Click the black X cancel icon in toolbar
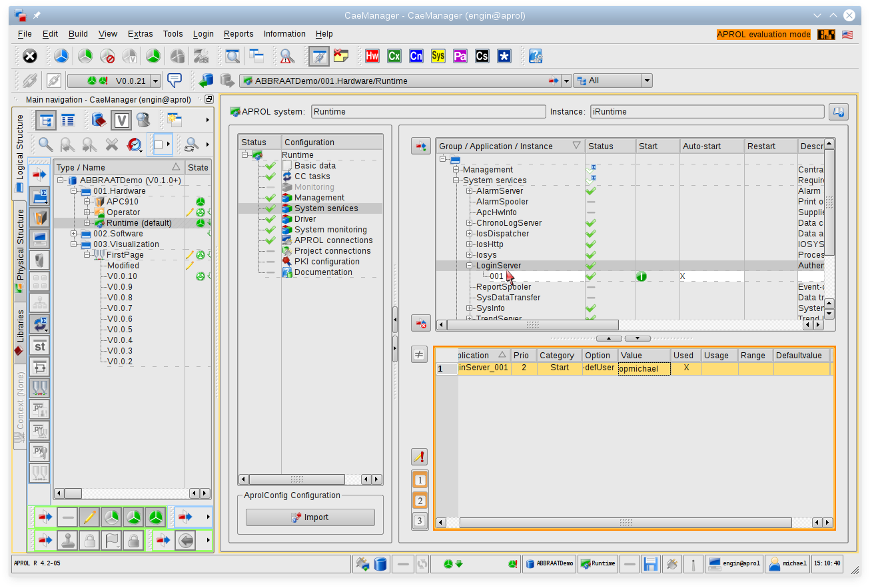 pyautogui.click(x=30, y=57)
